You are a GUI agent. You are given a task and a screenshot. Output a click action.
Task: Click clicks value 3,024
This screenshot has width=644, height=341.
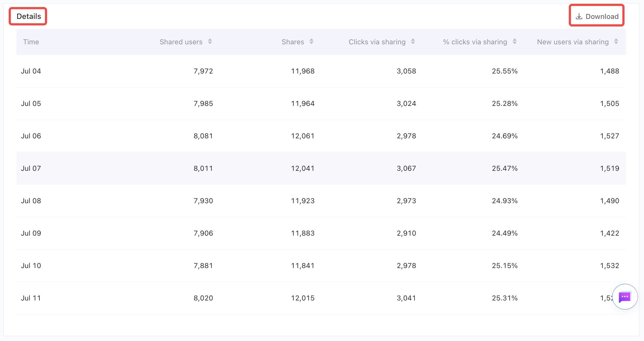coord(406,103)
